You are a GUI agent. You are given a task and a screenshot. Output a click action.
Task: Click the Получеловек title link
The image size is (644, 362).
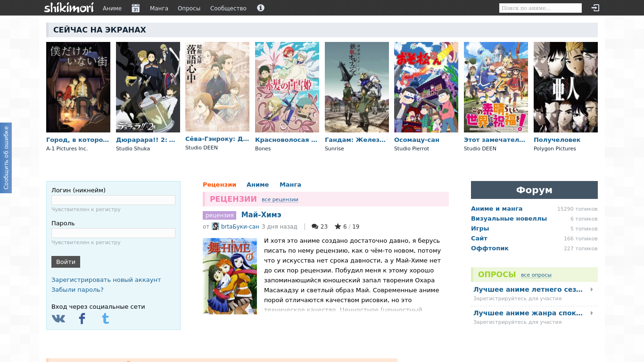tap(557, 140)
